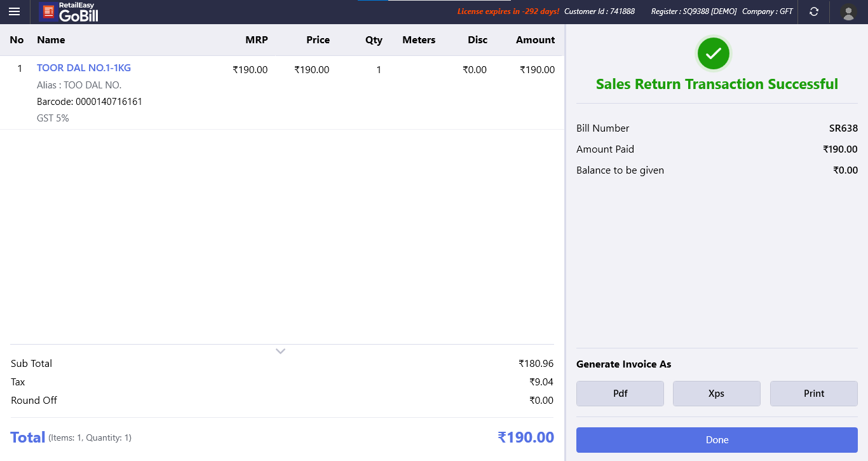This screenshot has height=461, width=868.
Task: Select the bill number SR638
Action: [x=843, y=128]
